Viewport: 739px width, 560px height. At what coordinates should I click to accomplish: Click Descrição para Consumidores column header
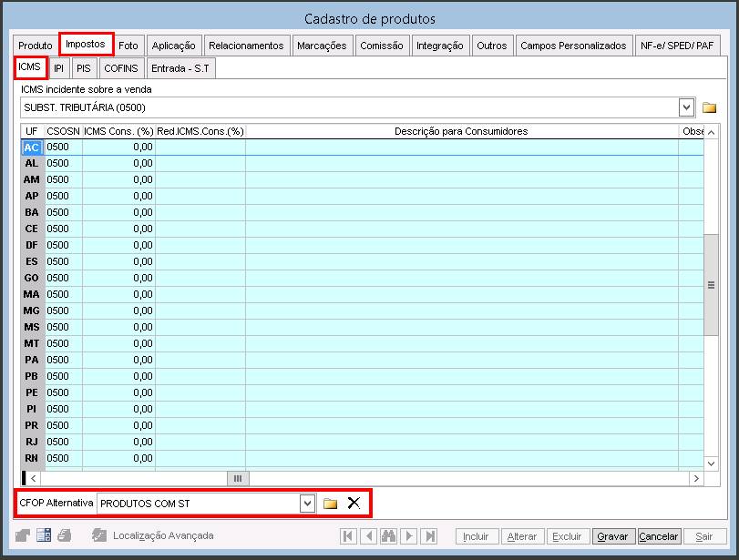pos(461,131)
